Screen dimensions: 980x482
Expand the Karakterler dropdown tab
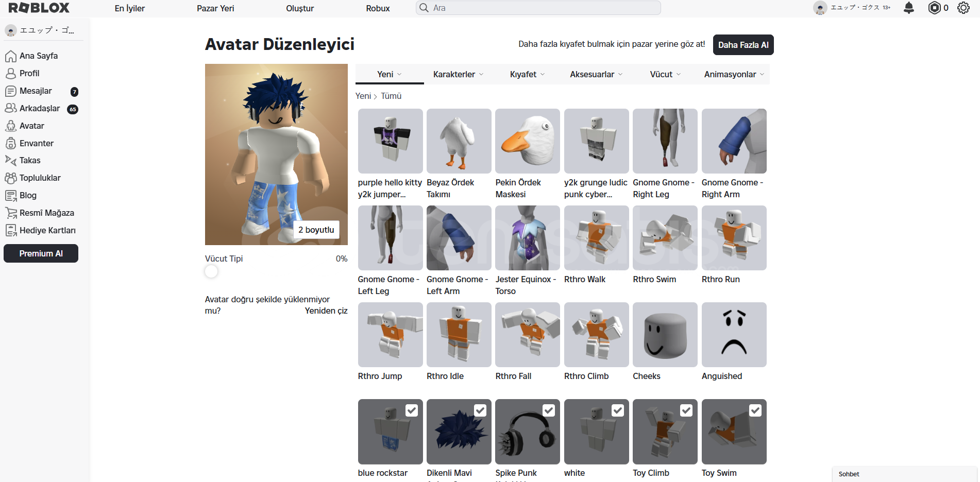(459, 74)
